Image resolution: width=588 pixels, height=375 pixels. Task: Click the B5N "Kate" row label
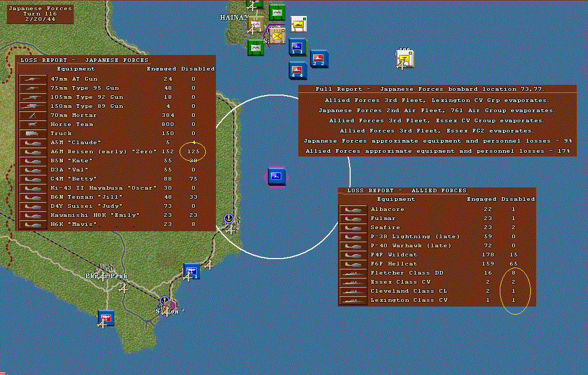pyautogui.click(x=72, y=161)
